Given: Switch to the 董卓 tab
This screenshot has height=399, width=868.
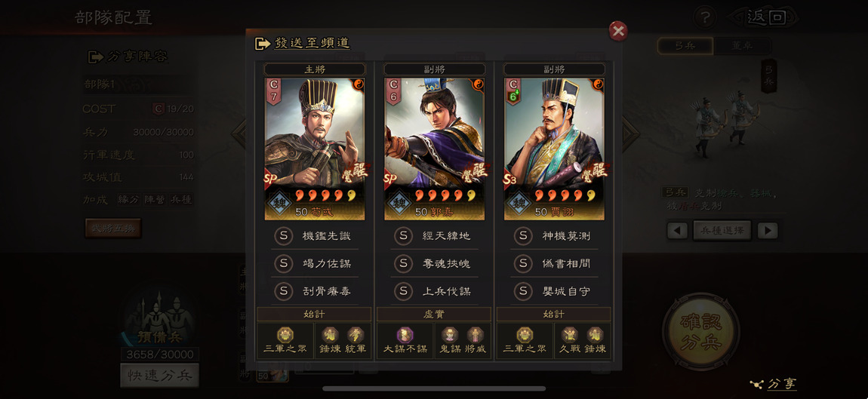Looking at the screenshot, I should pyautogui.click(x=742, y=46).
